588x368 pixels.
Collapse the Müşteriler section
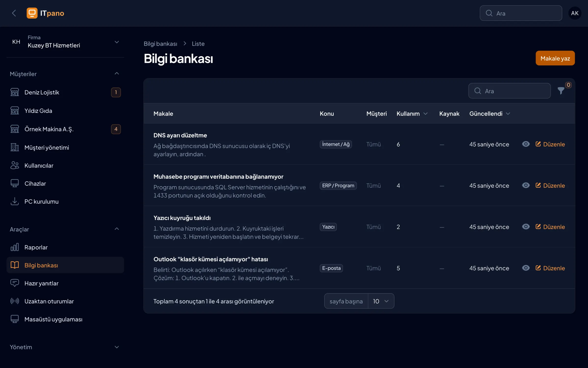click(117, 73)
